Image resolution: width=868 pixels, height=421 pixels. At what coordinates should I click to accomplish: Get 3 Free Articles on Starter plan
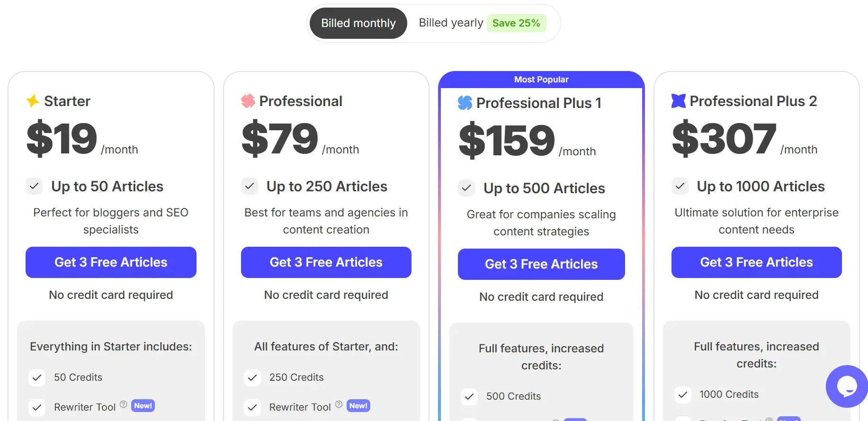(x=111, y=262)
